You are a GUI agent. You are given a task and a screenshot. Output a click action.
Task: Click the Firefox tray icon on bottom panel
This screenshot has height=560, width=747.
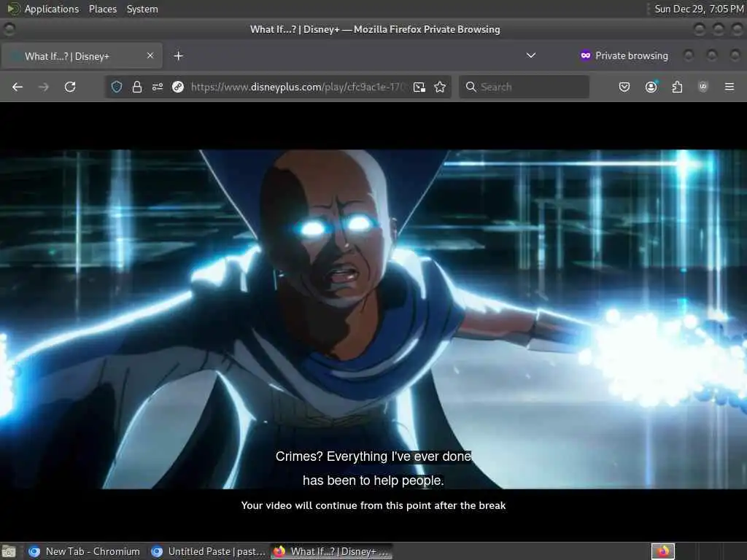663,551
